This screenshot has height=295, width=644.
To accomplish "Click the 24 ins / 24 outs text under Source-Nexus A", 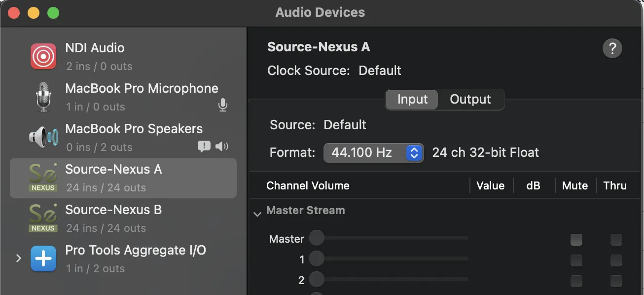I will point(106,187).
